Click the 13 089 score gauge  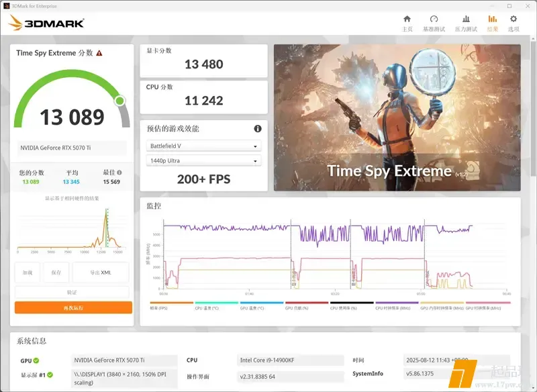coord(72,99)
